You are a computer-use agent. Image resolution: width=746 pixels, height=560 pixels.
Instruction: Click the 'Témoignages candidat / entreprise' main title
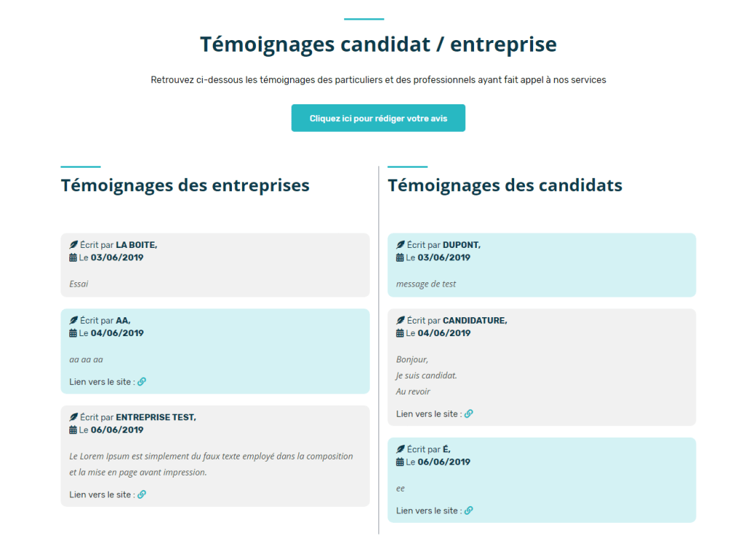click(x=378, y=44)
